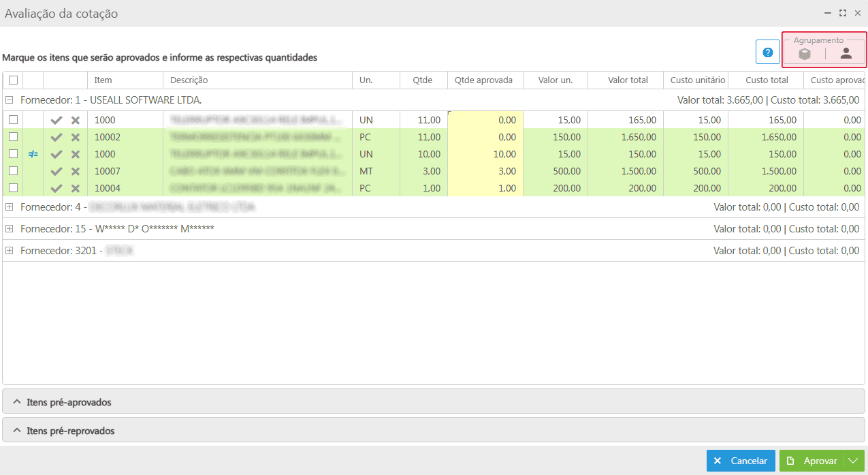Open the Aprovar dropdown arrow
868x475 pixels.
pos(854,461)
